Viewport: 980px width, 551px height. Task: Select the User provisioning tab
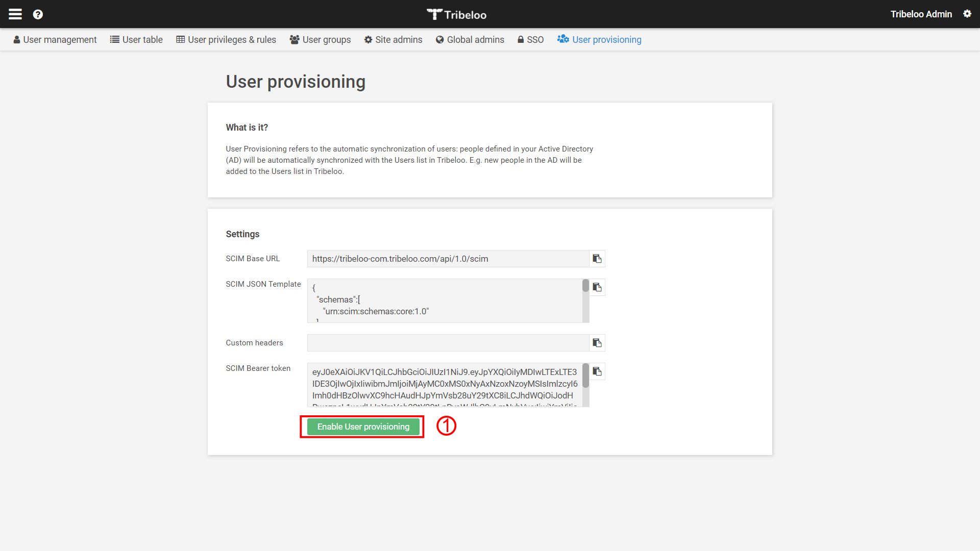tap(599, 40)
